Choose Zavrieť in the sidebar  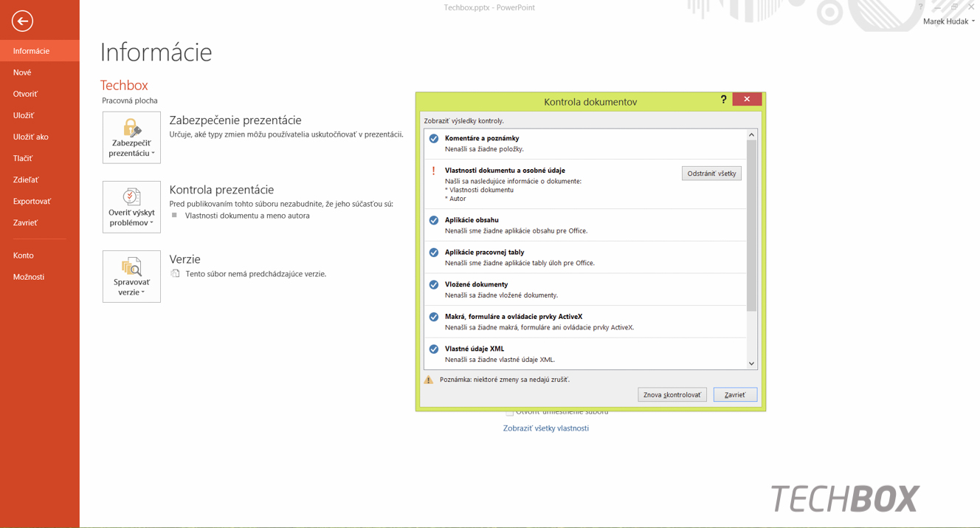[x=40, y=222]
